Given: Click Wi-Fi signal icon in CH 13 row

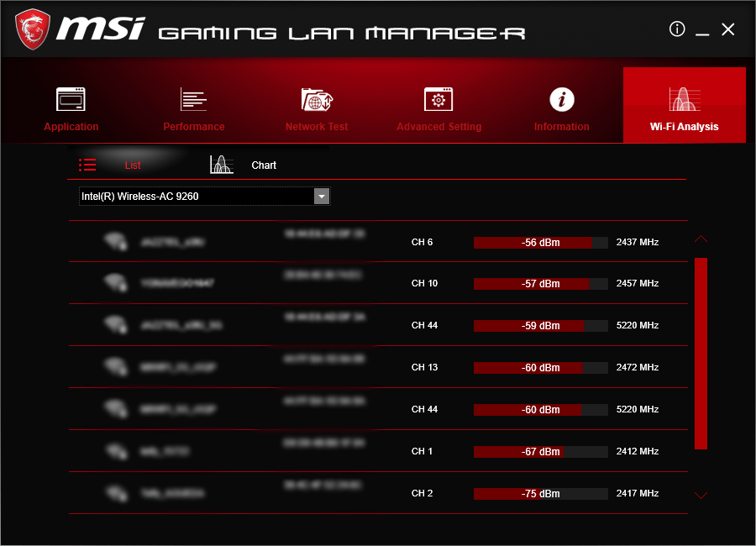Looking at the screenshot, I should coord(116,366).
